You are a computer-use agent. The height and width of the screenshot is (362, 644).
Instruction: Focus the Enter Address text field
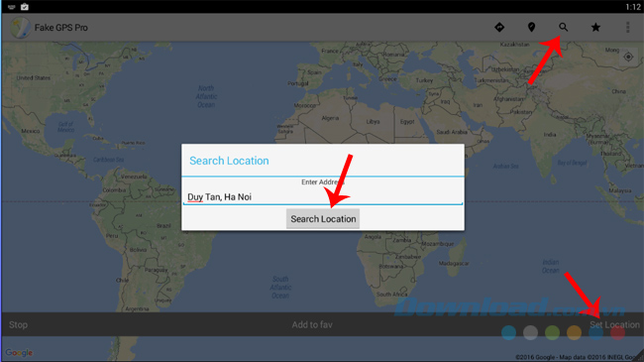(x=323, y=196)
